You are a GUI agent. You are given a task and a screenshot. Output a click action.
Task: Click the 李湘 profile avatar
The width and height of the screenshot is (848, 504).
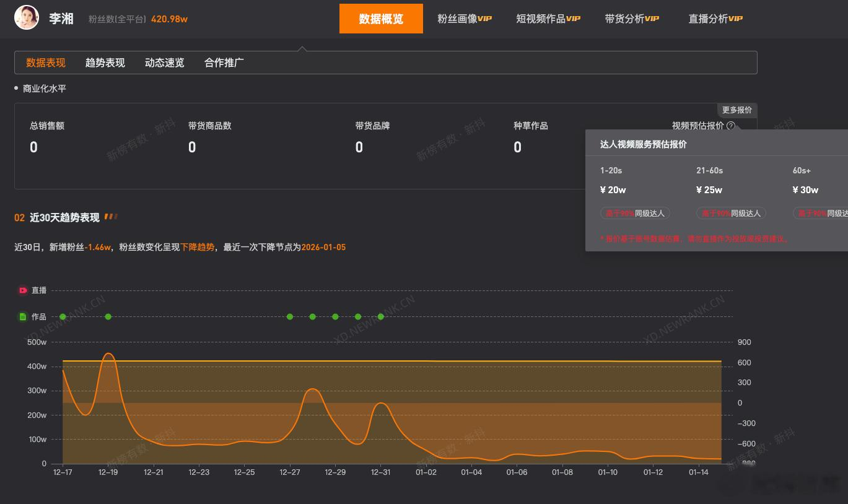27,18
